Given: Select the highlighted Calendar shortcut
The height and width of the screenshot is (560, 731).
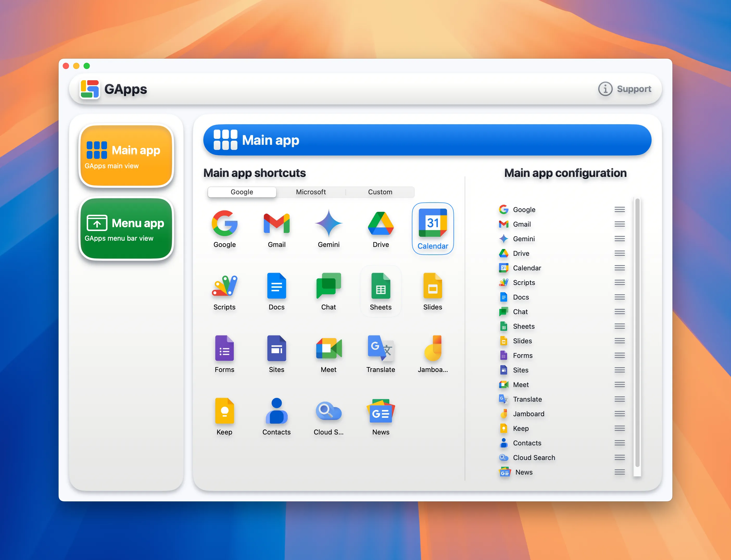Looking at the screenshot, I should (432, 228).
